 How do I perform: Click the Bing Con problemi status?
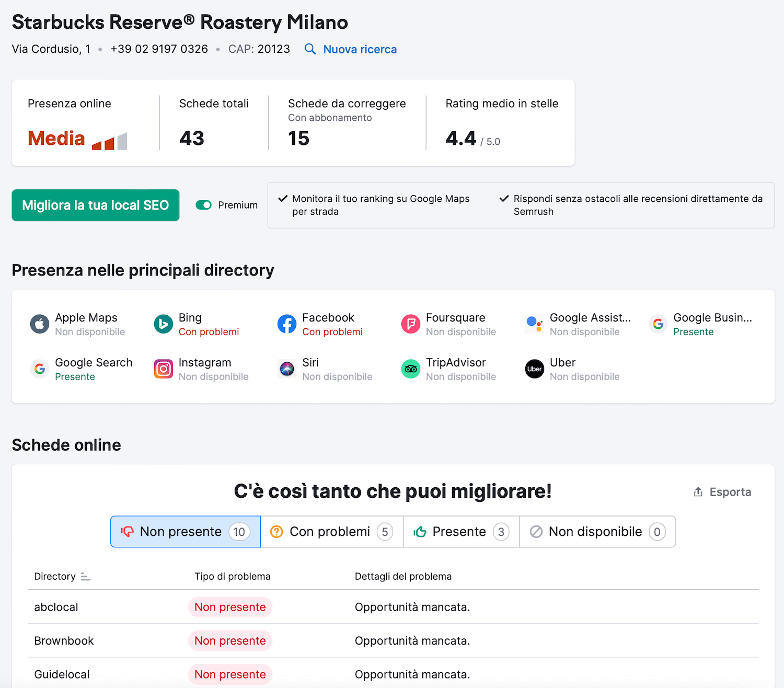(x=209, y=332)
